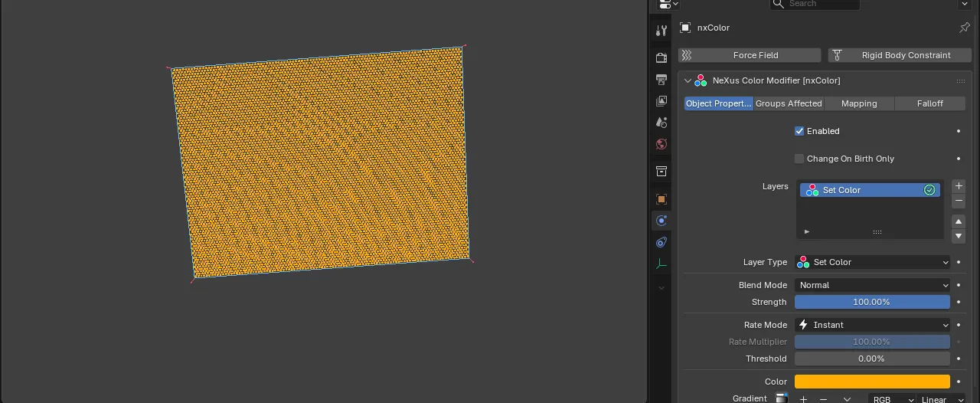Switch to Groups Affected tab
The height and width of the screenshot is (403, 980).
coord(789,103)
